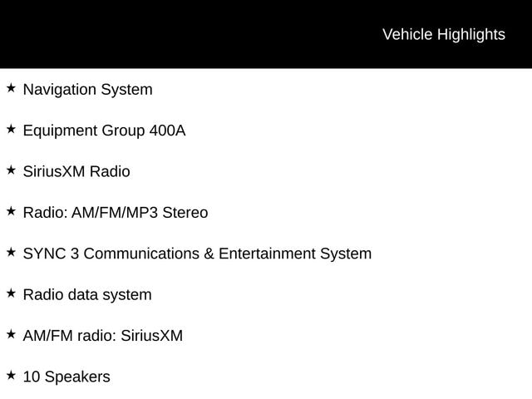Click the star beside Radio: AM/FM/MP3 Stereo
This screenshot has width=532, height=399.
click(11, 211)
